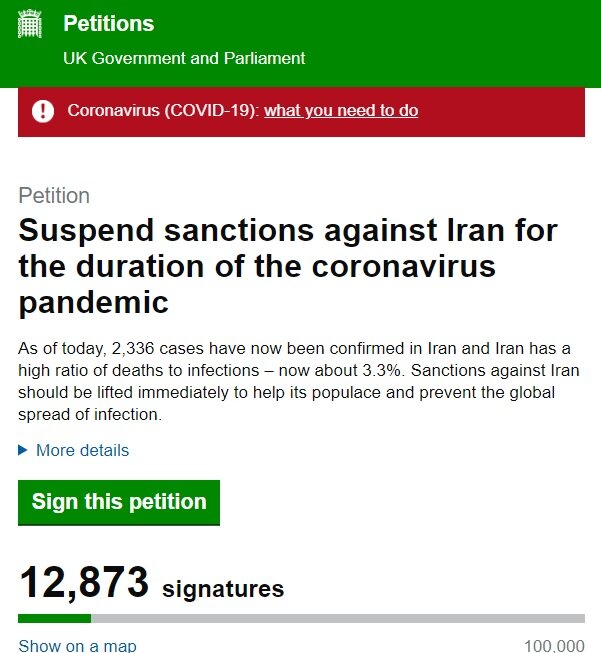This screenshot has width=601, height=653.
Task: Click the Sign this petition button
Action: [x=119, y=502]
